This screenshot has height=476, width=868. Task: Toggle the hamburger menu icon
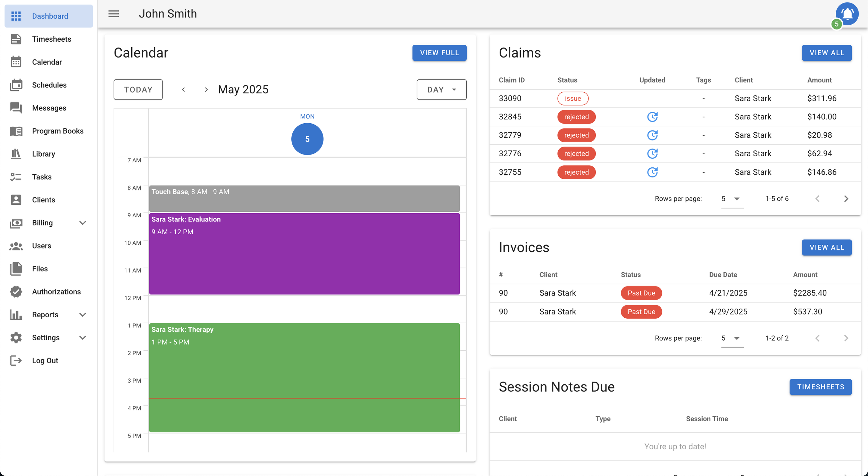[114, 14]
